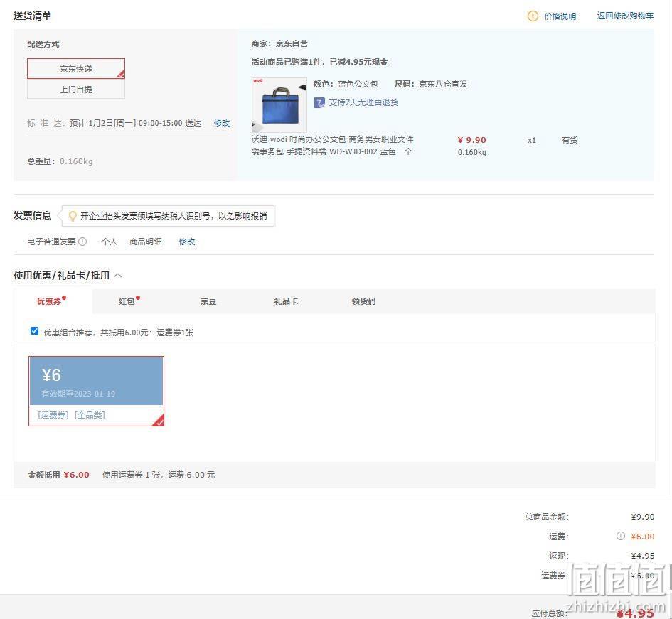Click the lightbulb tip icon in invoice notice
Screen dimensions: 672x619
coord(73,216)
